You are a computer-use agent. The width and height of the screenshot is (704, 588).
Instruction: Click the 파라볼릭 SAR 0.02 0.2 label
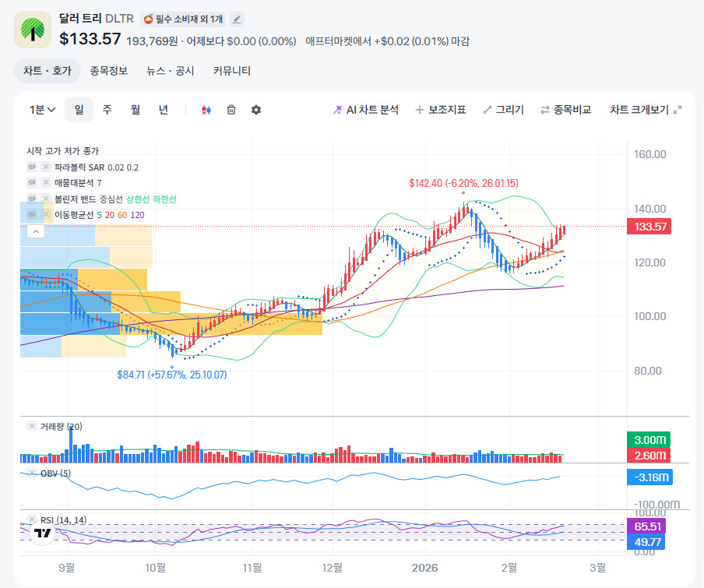click(x=97, y=167)
